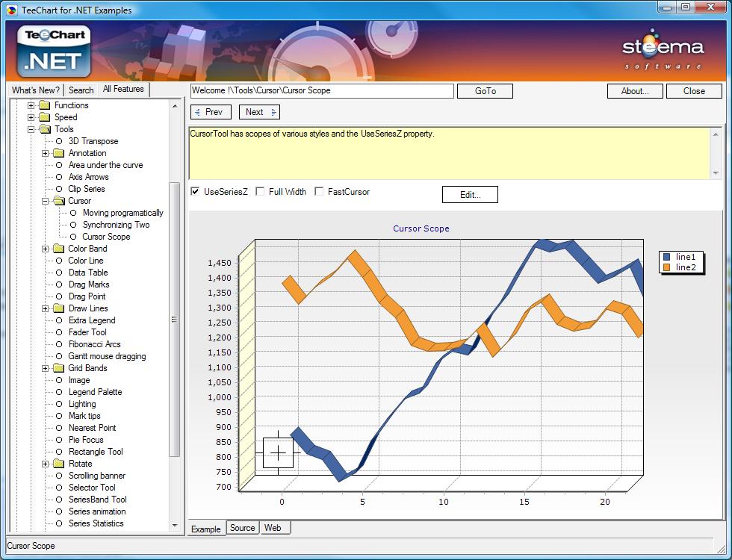Select Moving programatically tree item
The height and width of the screenshot is (560, 732).
coord(122,213)
